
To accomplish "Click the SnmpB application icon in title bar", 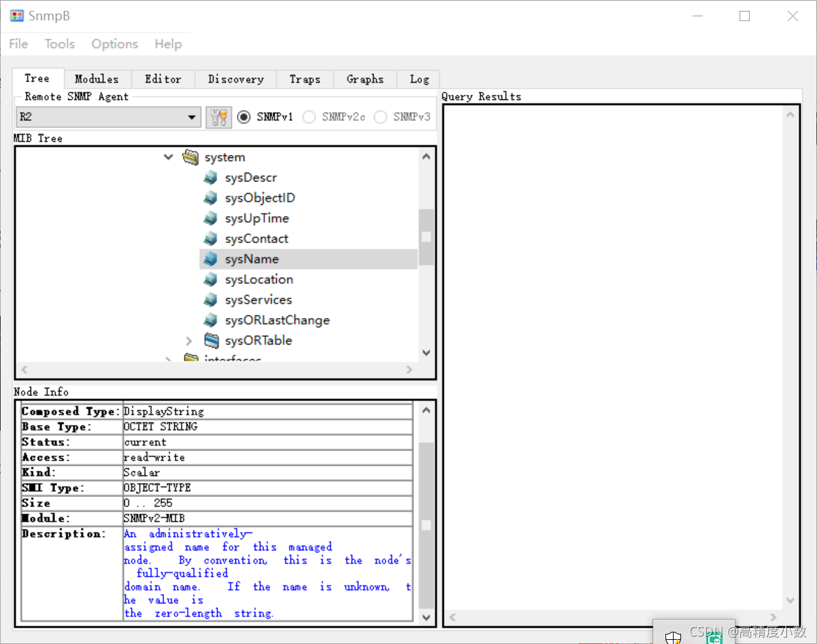I will pyautogui.click(x=17, y=16).
